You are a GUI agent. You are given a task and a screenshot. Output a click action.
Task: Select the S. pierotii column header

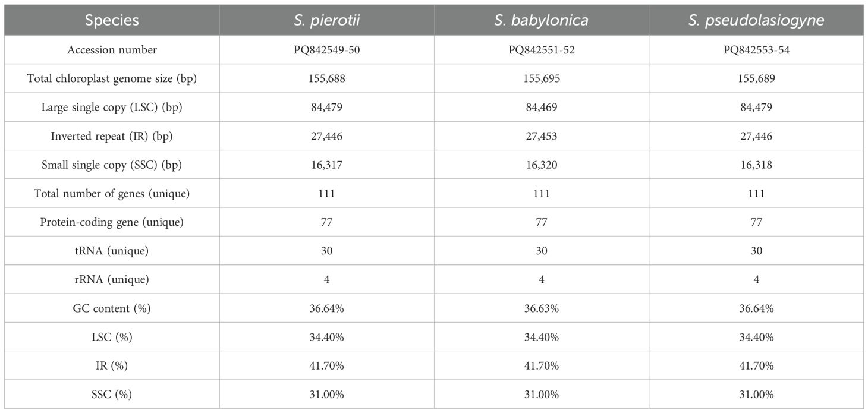point(326,20)
